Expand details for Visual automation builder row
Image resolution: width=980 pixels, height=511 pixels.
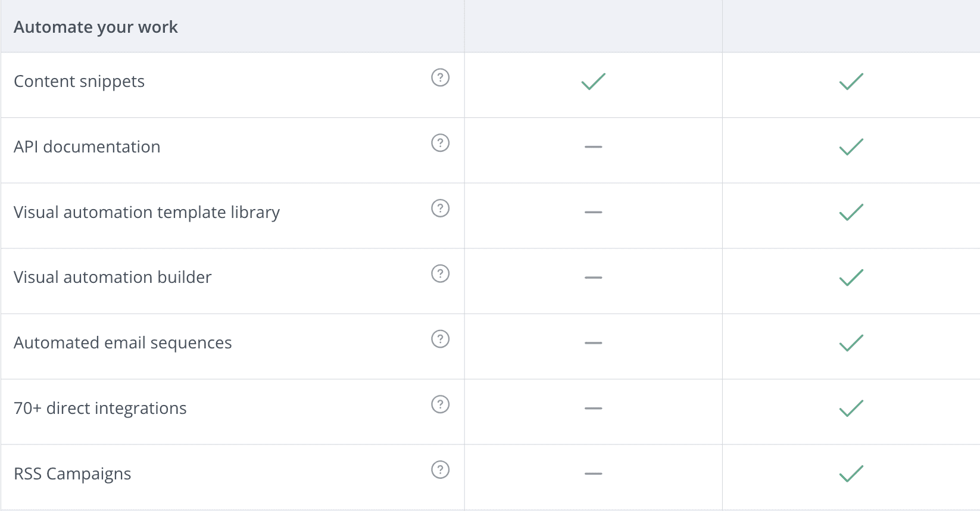point(112,277)
